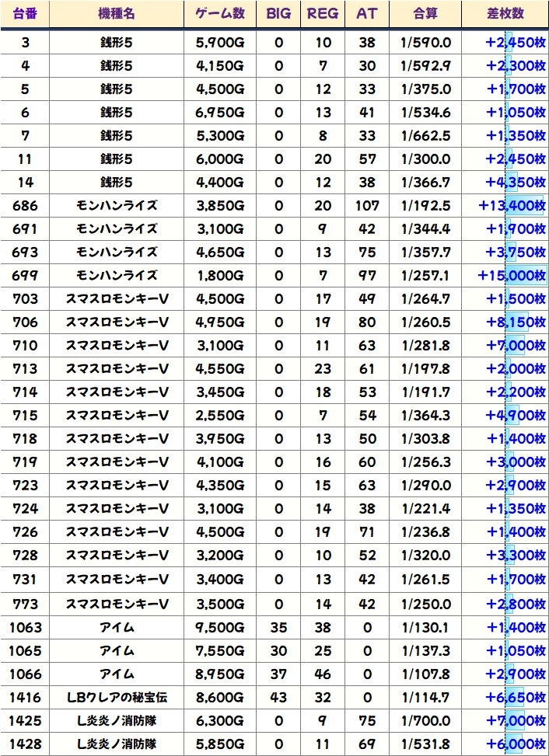Screen dimensions: 549x756
Task: Select the 1/700.0 combined probability cell
Action: [x=426, y=721]
